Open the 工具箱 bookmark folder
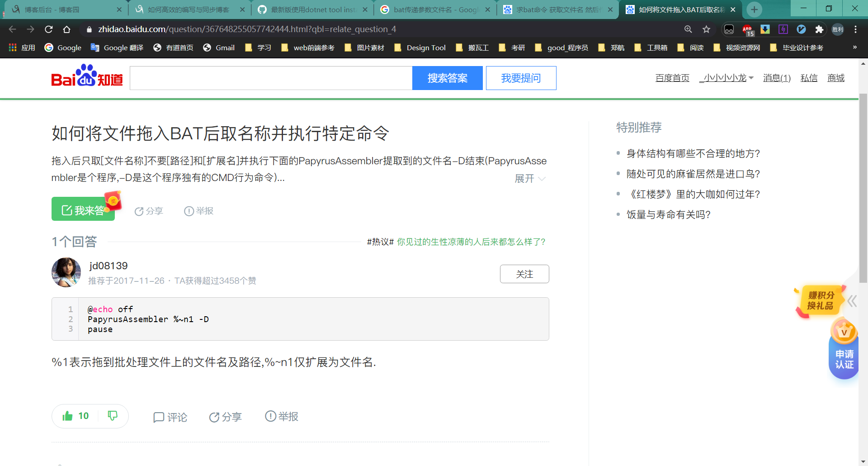This screenshot has height=466, width=868. pos(651,48)
